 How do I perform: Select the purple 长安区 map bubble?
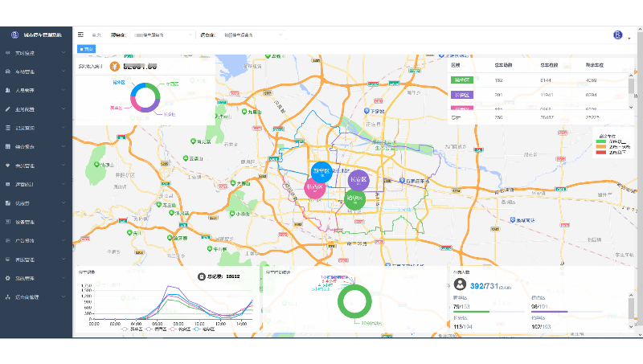click(358, 180)
